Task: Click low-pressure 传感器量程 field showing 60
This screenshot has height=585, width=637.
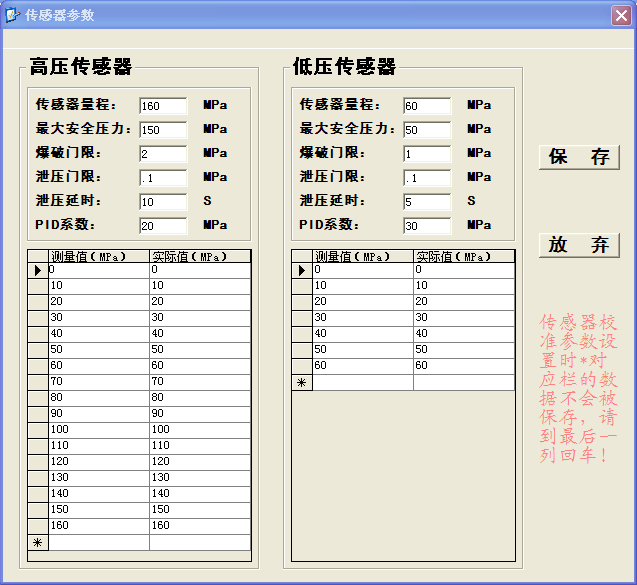Action: [x=427, y=106]
